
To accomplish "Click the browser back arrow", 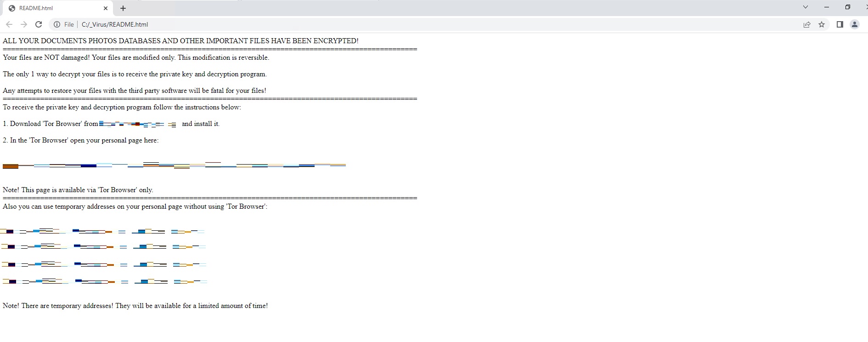I will tap(9, 24).
